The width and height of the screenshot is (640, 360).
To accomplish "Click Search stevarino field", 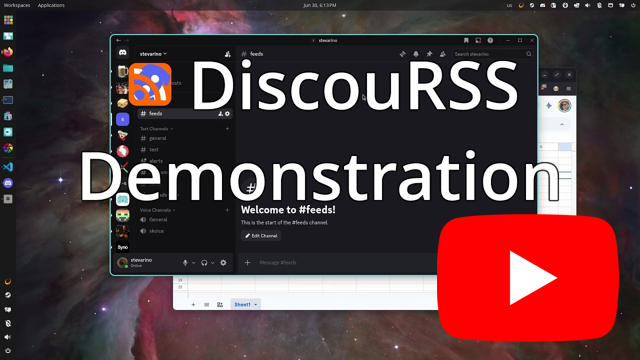I will click(493, 54).
